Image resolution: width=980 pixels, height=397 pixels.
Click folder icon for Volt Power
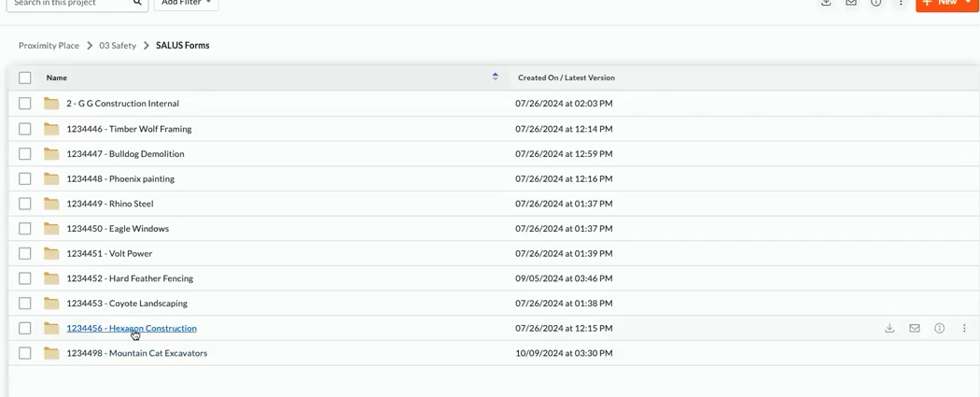coord(51,253)
